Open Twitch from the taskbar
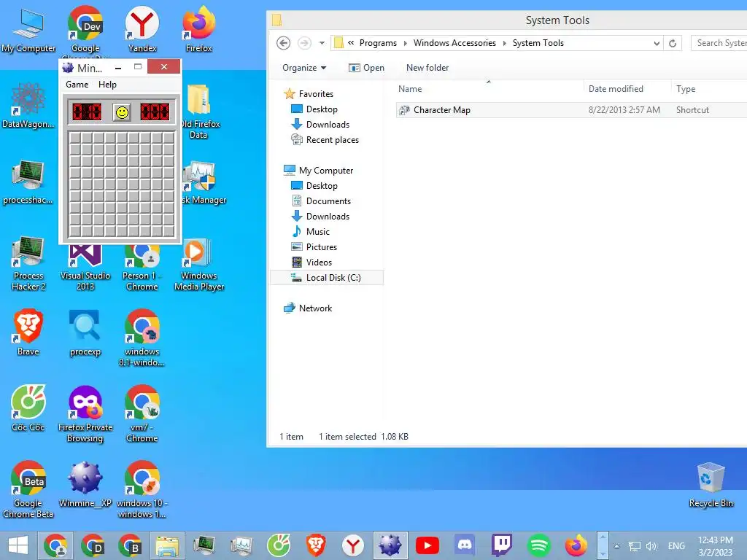Viewport: 747px width, 560px height. tap(502, 545)
